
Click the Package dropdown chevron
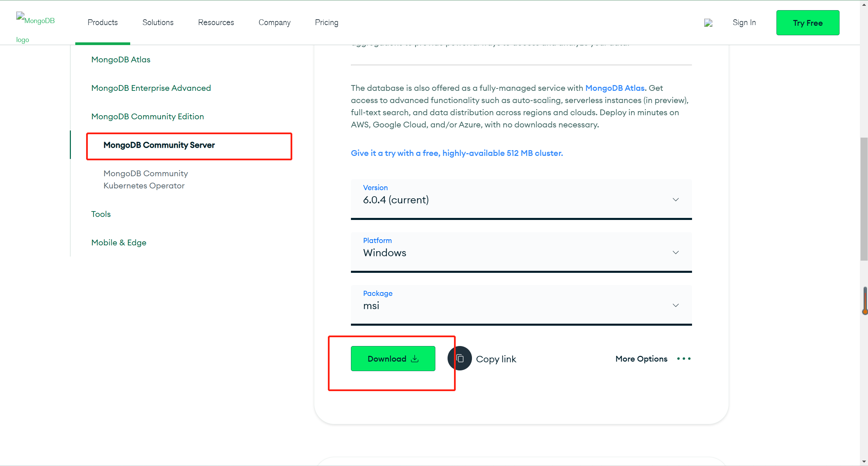[675, 305]
